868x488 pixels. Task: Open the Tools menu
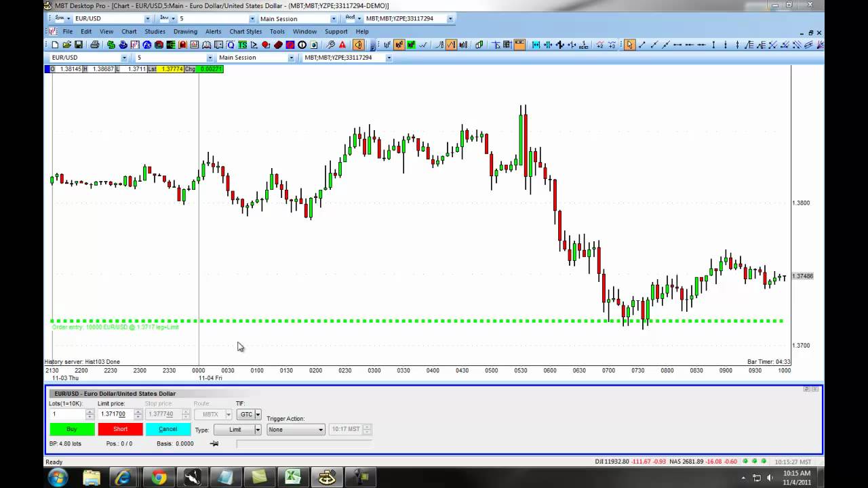pyautogui.click(x=277, y=31)
